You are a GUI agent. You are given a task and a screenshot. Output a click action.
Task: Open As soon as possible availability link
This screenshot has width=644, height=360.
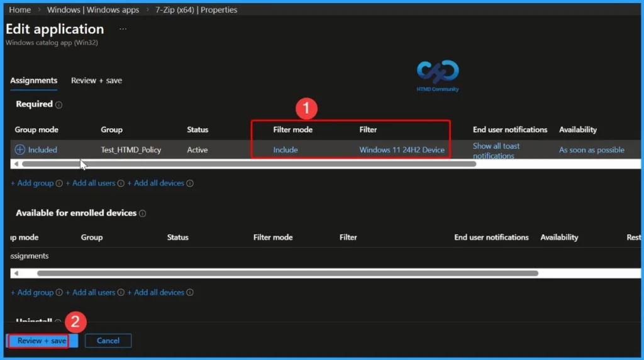pyautogui.click(x=591, y=150)
